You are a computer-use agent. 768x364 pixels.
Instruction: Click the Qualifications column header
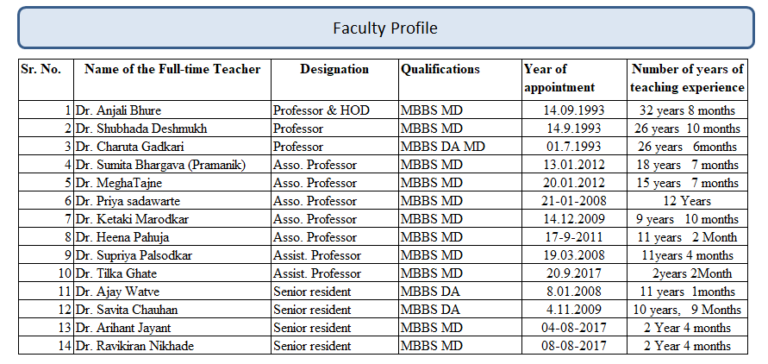(460, 80)
